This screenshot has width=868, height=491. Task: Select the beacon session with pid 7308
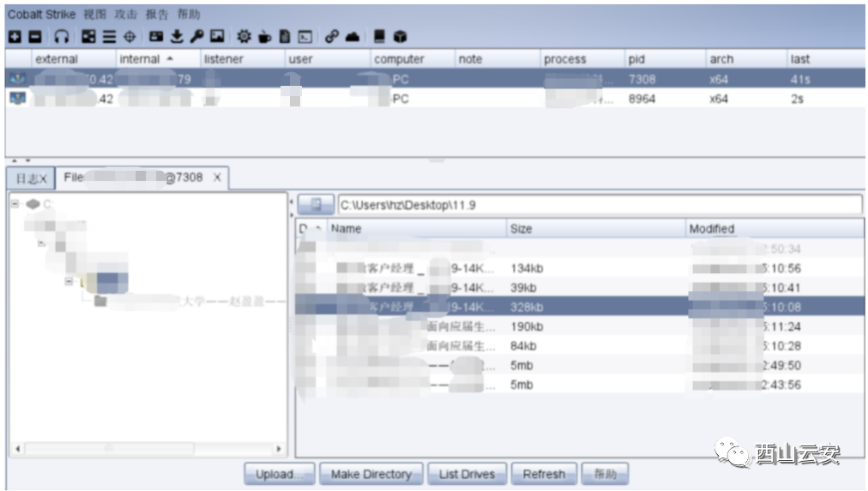coord(435,79)
